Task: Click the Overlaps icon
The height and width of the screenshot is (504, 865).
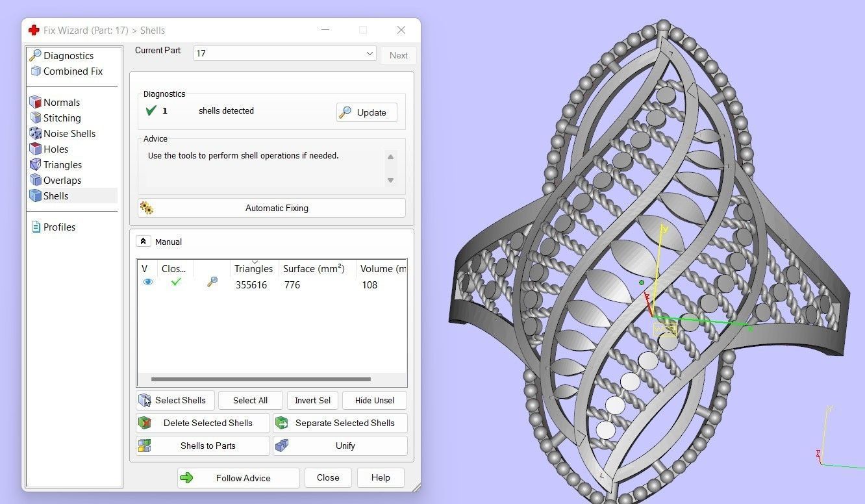Action: tap(36, 181)
